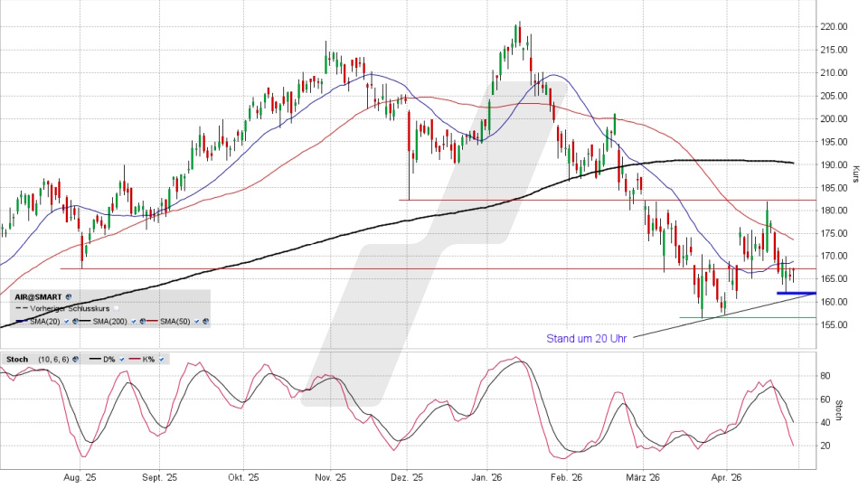Hide the D% stochastic line checkbox
This screenshot has width=868, height=488.
pyautogui.click(x=122, y=359)
